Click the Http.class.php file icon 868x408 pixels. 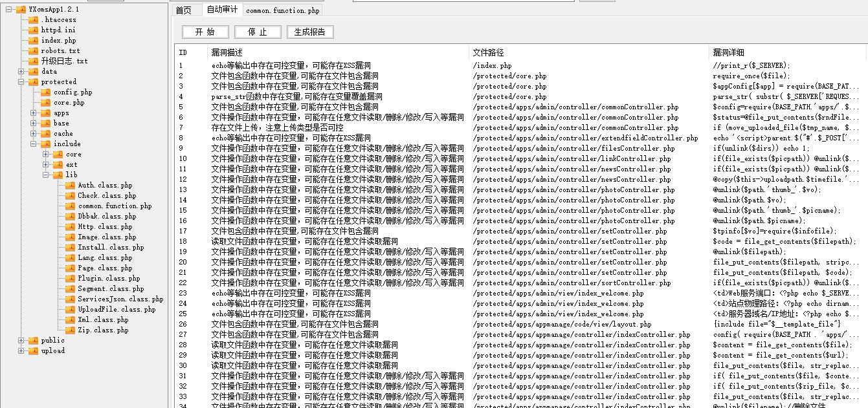71,227
